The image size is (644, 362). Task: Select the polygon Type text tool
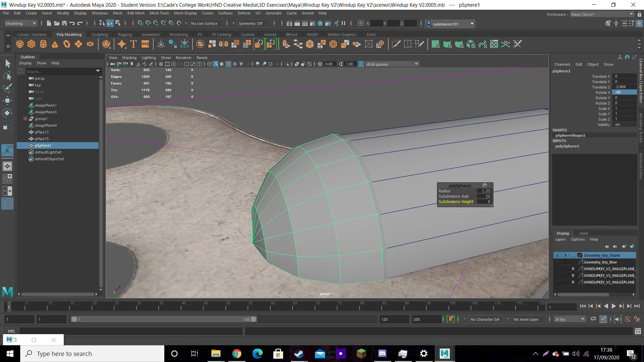click(x=133, y=44)
